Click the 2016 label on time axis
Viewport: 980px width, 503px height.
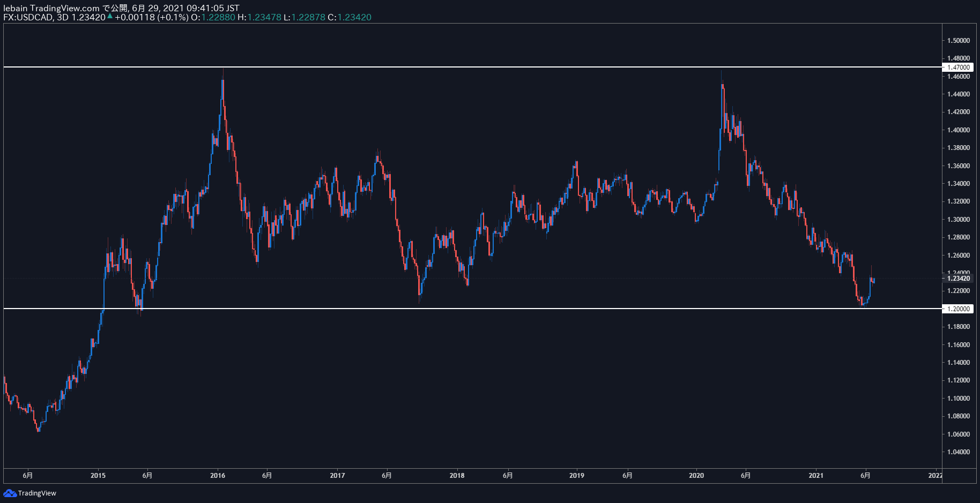point(218,476)
